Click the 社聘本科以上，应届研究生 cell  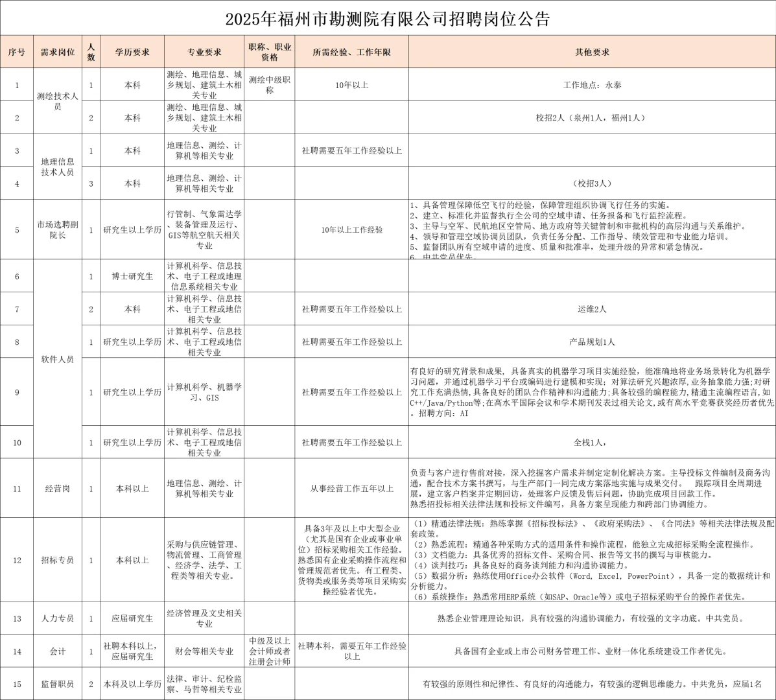click(132, 651)
